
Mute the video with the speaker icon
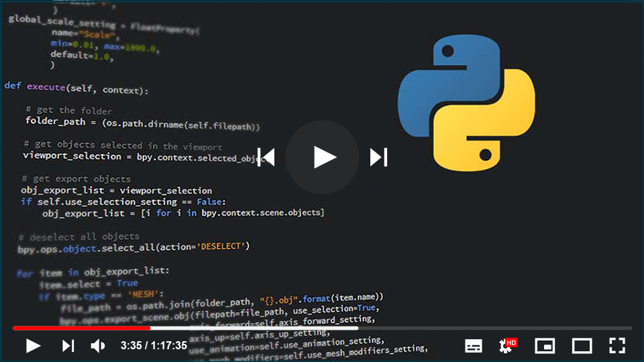pyautogui.click(x=98, y=346)
